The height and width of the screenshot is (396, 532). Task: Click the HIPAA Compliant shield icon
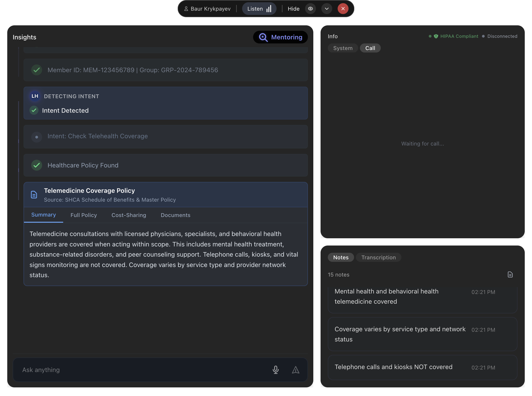(x=436, y=36)
